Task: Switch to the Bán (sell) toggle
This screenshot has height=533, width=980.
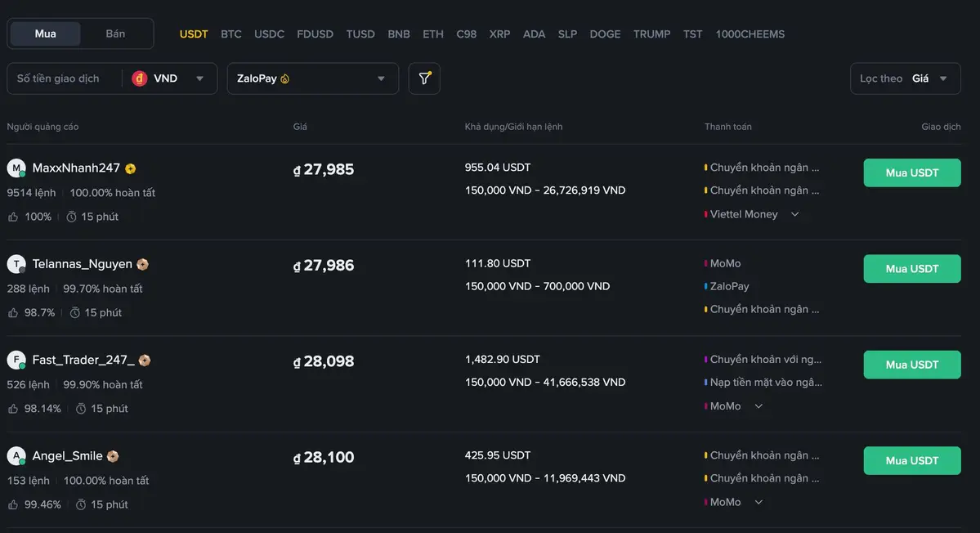Action: click(x=115, y=34)
